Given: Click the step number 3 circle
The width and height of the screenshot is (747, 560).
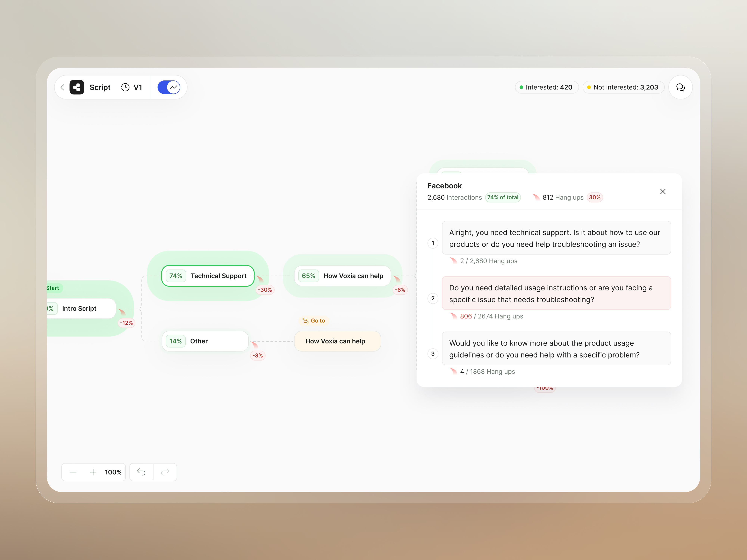Looking at the screenshot, I should (433, 353).
